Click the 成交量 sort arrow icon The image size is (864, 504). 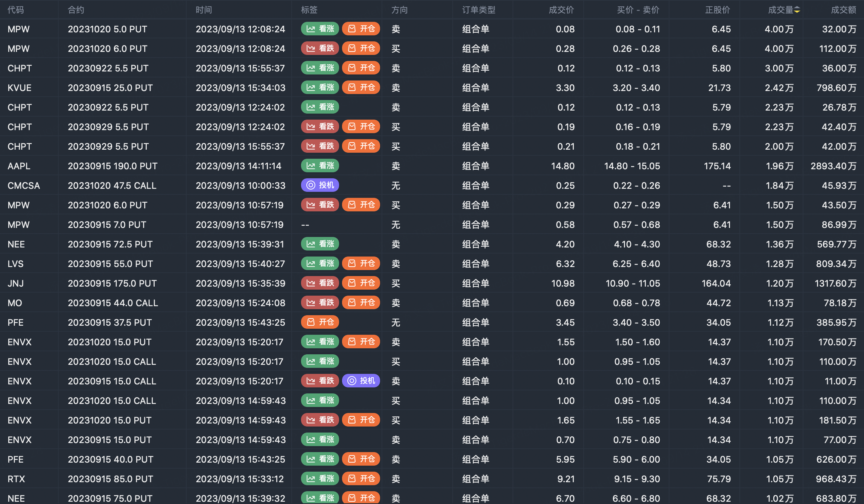click(797, 10)
